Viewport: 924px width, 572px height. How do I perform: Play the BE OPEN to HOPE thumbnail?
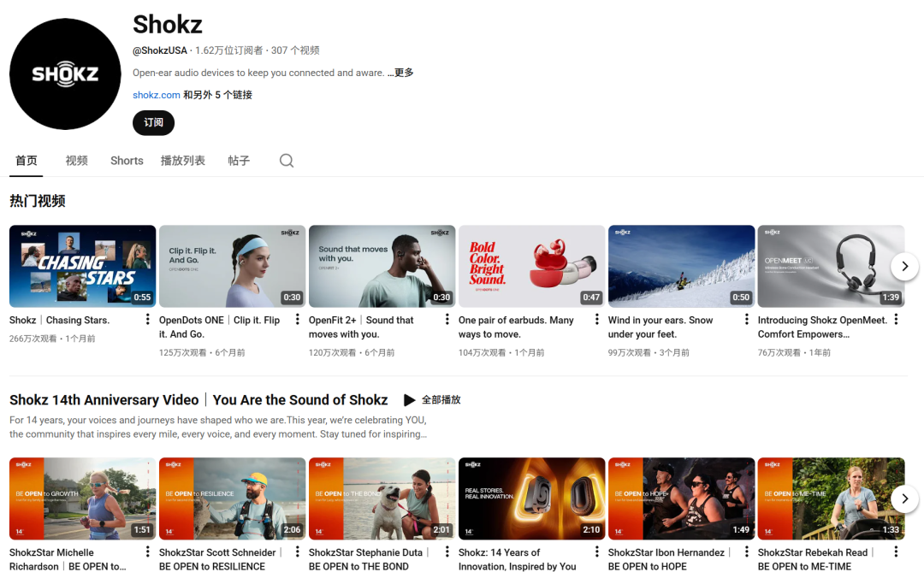point(681,499)
